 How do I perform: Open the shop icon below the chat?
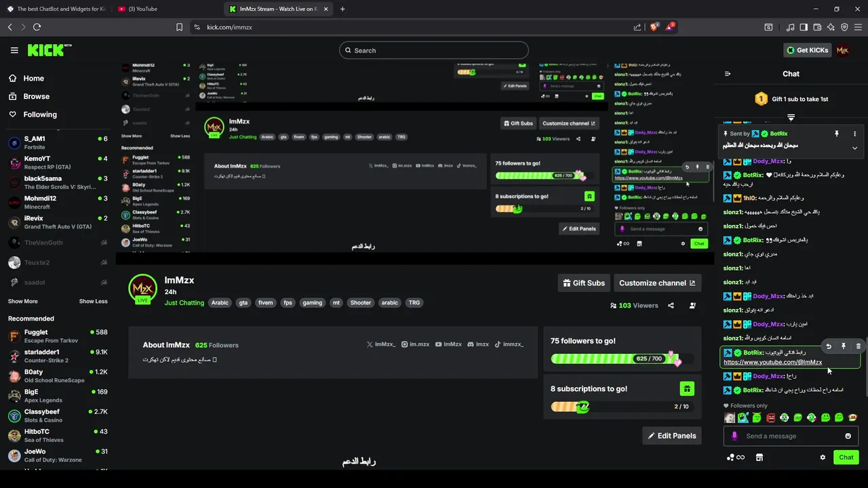[759, 457]
